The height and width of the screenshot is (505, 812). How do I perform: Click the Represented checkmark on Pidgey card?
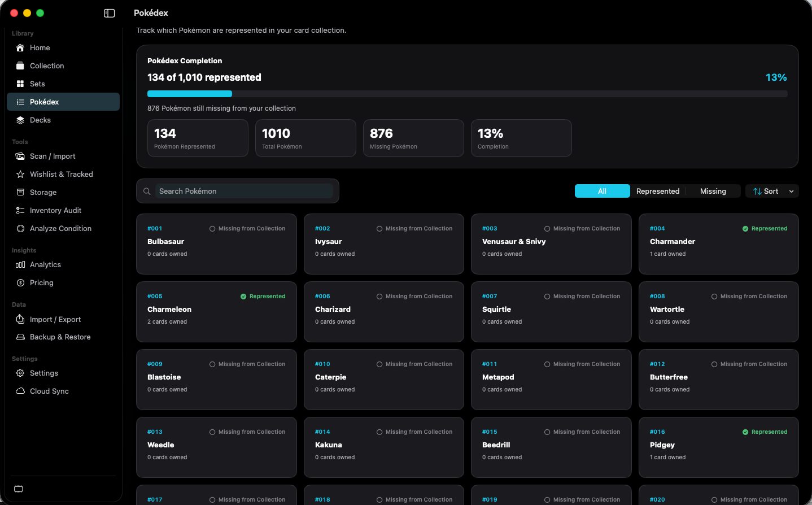[x=745, y=432]
